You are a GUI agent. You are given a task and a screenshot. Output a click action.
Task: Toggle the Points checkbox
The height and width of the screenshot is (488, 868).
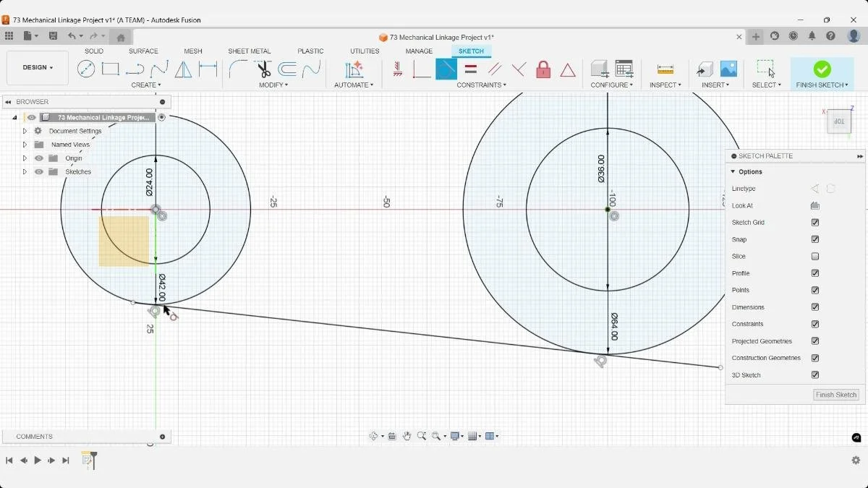pos(815,290)
